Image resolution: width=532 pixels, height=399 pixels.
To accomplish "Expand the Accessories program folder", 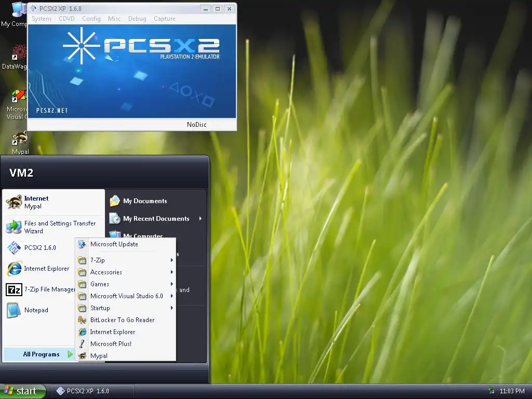I will [126, 272].
